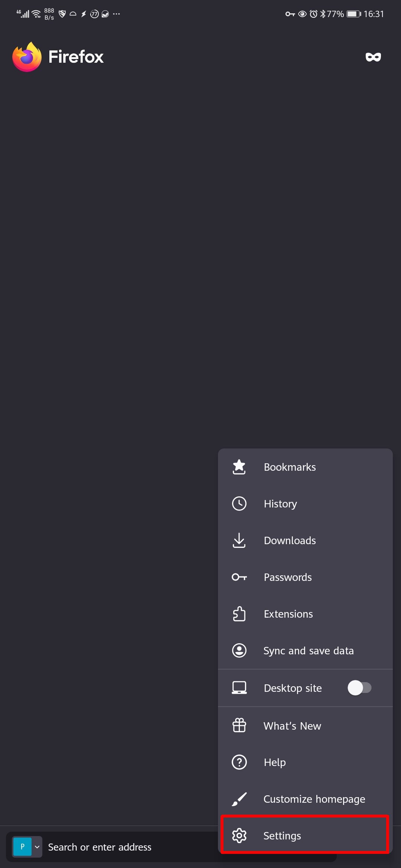401x868 pixels.
Task: Click the Firefox logo icon
Action: click(x=27, y=57)
